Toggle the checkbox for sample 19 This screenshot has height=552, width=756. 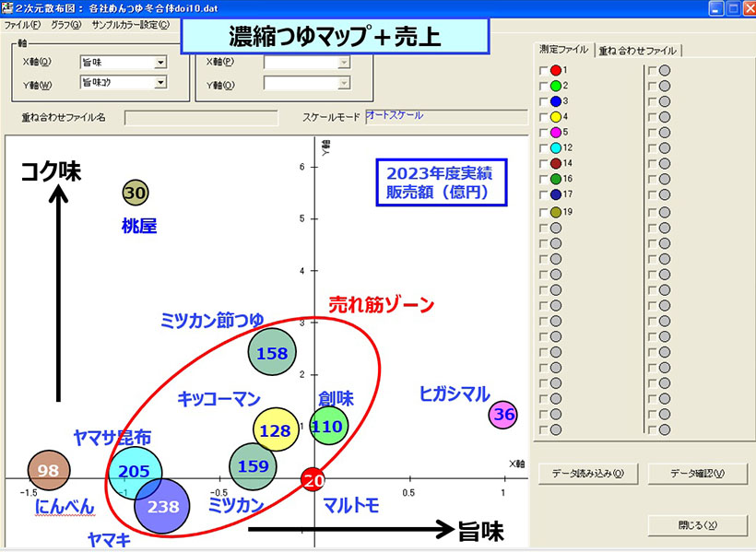[x=542, y=213]
